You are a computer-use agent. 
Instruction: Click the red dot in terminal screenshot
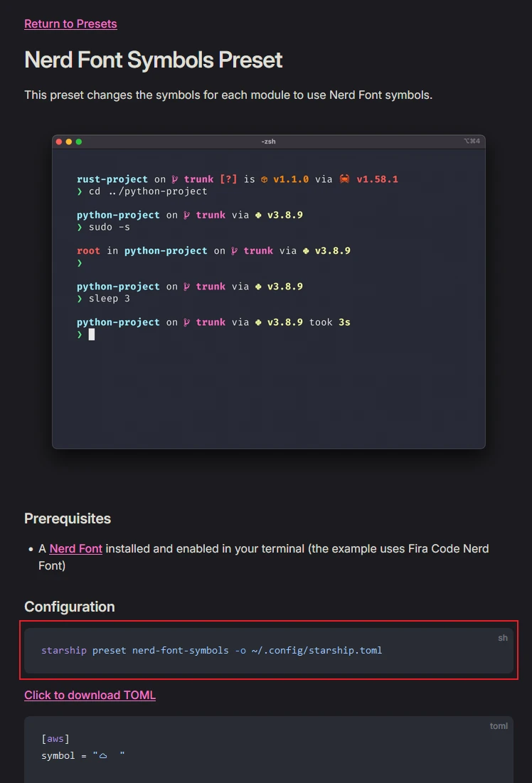(x=59, y=142)
